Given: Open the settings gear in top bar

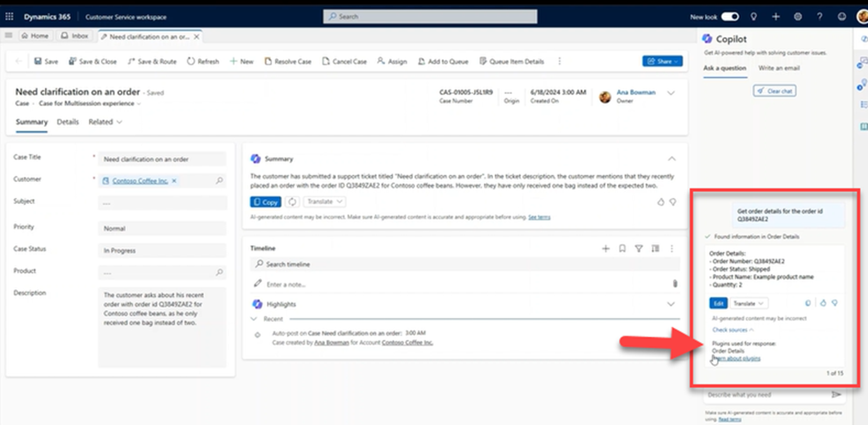Looking at the screenshot, I should tap(797, 17).
